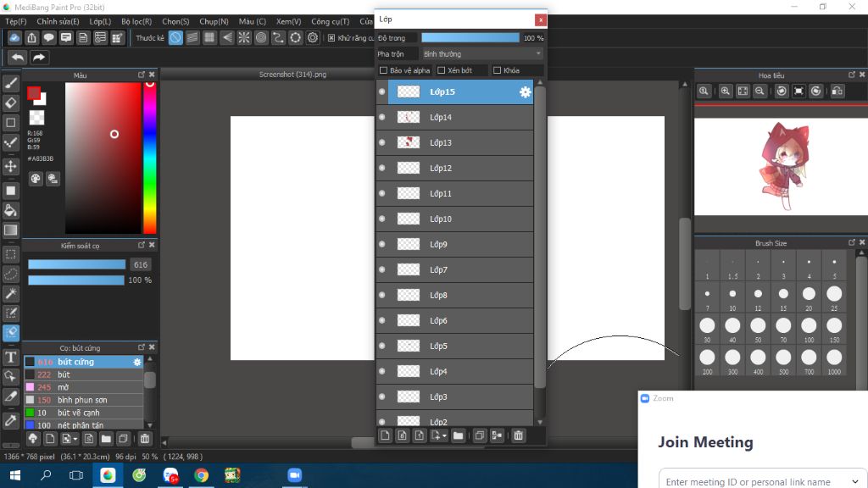The width and height of the screenshot is (868, 488).
Task: Open bút cứng brush settings gear
Action: coord(137,362)
